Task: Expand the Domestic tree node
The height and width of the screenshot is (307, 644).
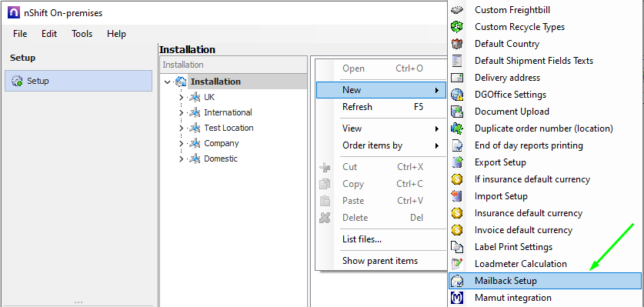Action: pos(181,159)
